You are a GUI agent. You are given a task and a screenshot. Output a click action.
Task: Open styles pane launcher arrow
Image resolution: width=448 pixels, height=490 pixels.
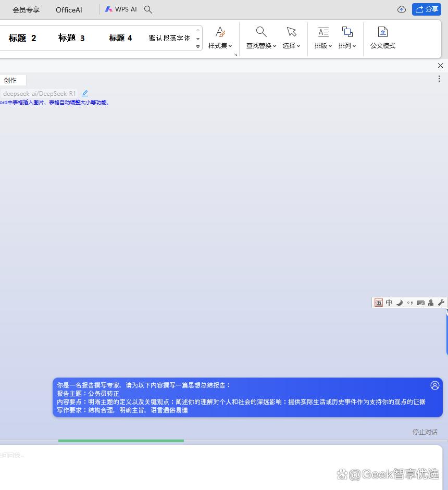click(x=235, y=55)
